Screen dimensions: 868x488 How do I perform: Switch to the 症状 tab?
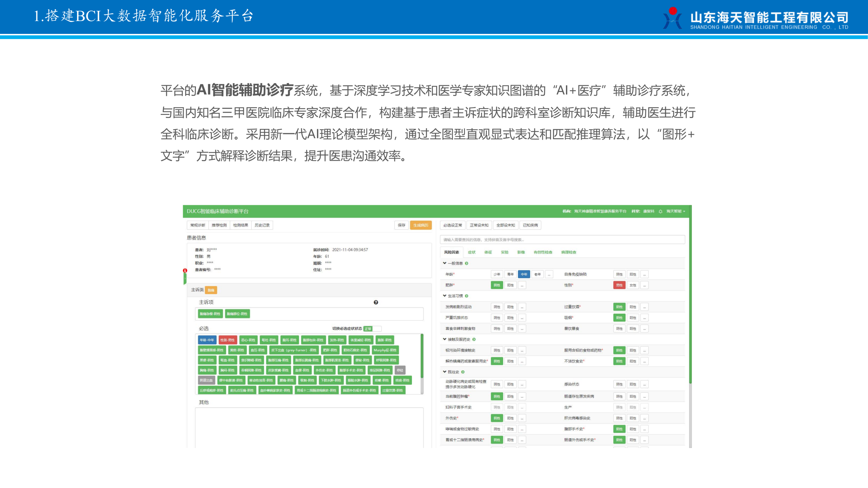click(x=472, y=252)
